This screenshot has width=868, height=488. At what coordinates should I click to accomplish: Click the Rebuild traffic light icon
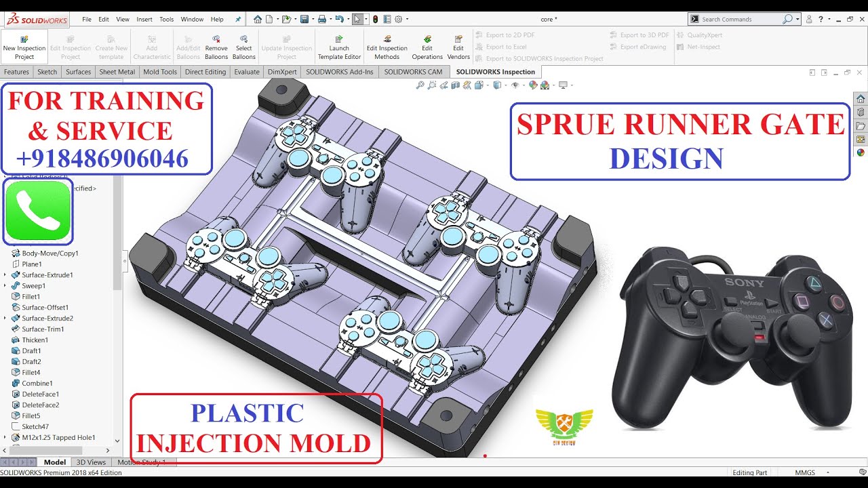[375, 19]
